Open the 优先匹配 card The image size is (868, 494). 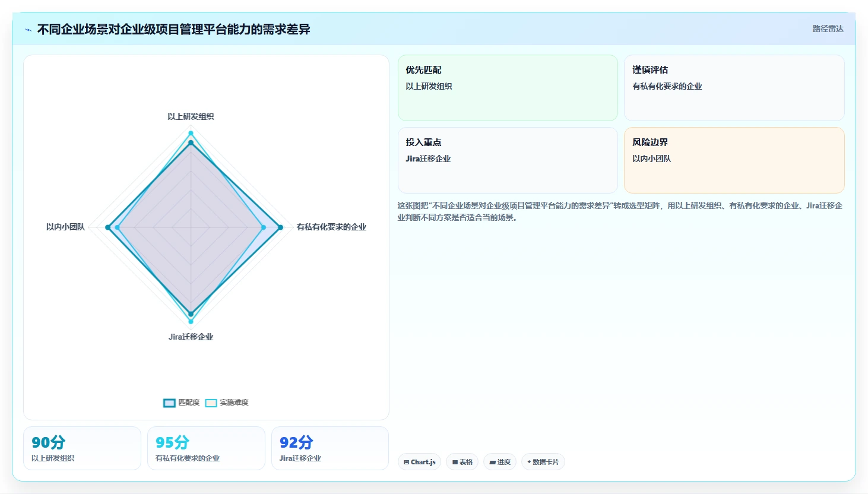[x=508, y=88]
